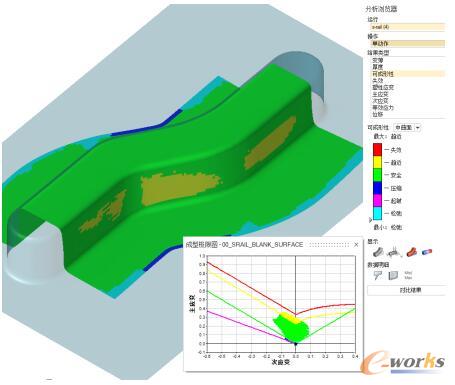Screen dimensions: 455x385
Task: Select the s-rail (4) run entry
Action: 407,27
